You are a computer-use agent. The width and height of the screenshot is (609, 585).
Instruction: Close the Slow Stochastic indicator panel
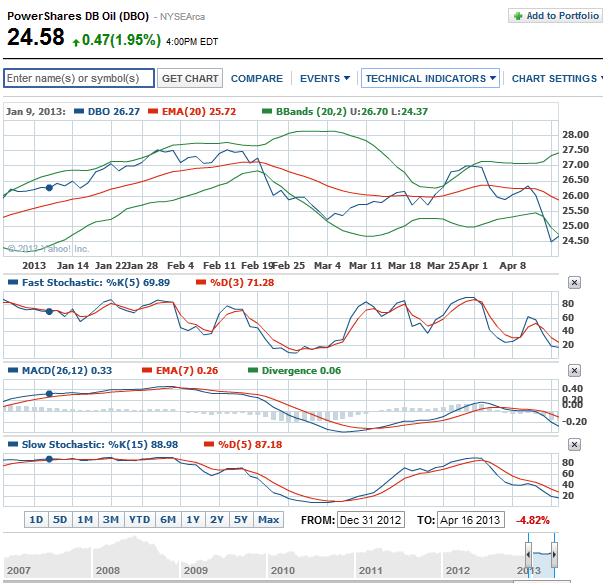[574, 444]
